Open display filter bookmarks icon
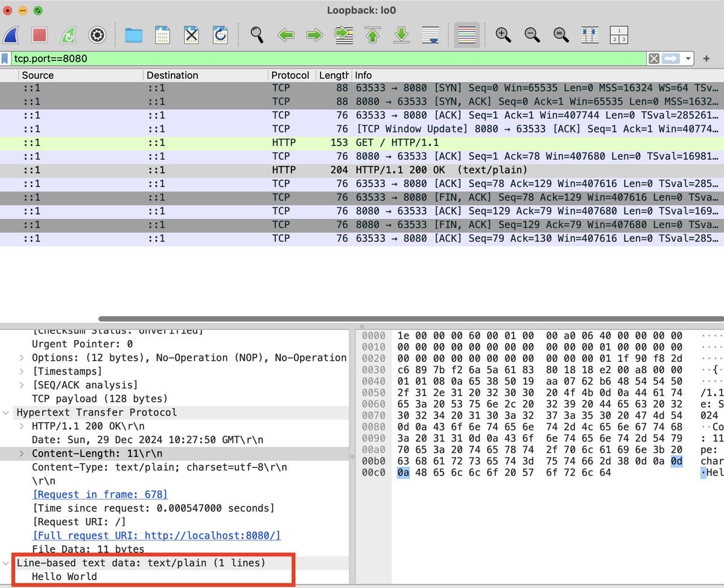 pos(5,58)
